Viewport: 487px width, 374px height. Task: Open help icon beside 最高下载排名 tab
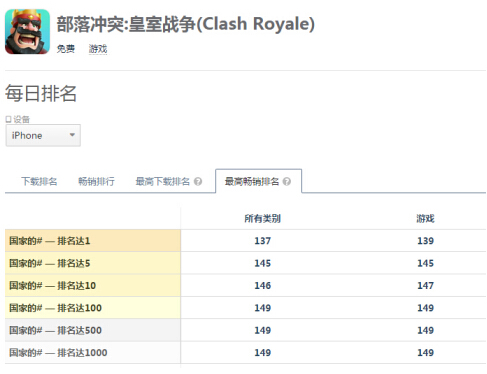tap(198, 182)
